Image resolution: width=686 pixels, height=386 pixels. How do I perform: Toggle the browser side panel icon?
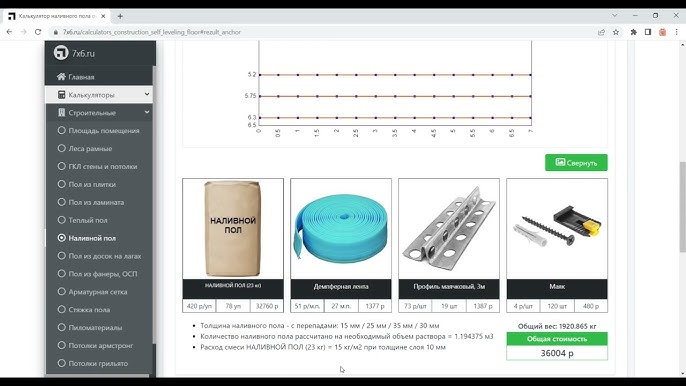click(648, 32)
